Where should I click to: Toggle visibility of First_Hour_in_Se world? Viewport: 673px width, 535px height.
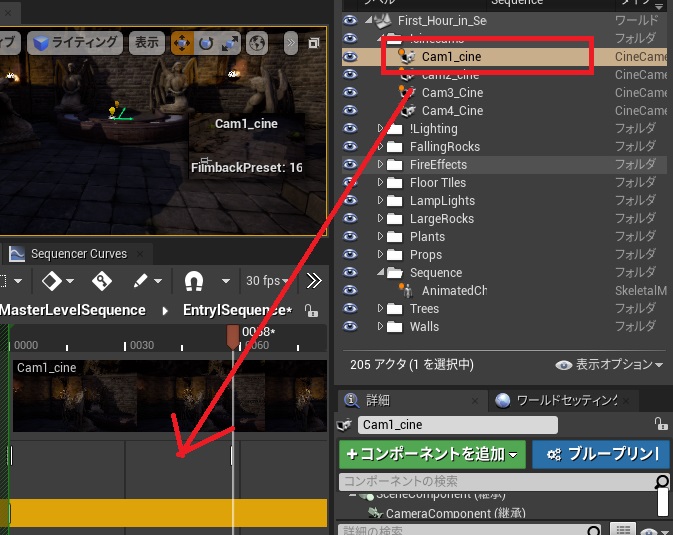[x=350, y=20]
